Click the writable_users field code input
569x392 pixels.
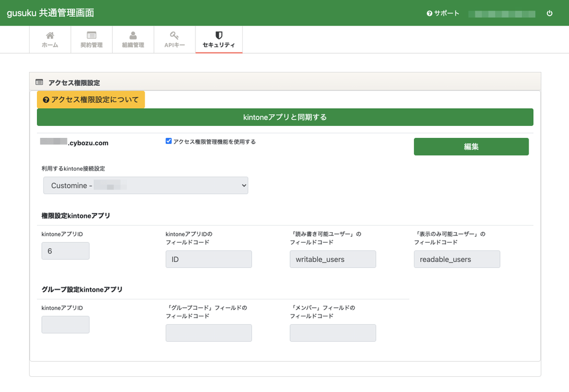[332, 259]
